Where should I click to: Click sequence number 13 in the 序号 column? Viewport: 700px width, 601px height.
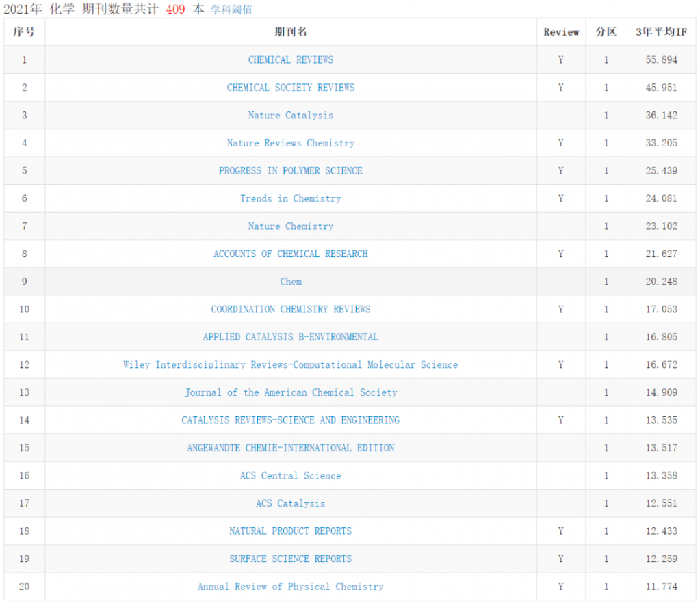[x=24, y=392]
